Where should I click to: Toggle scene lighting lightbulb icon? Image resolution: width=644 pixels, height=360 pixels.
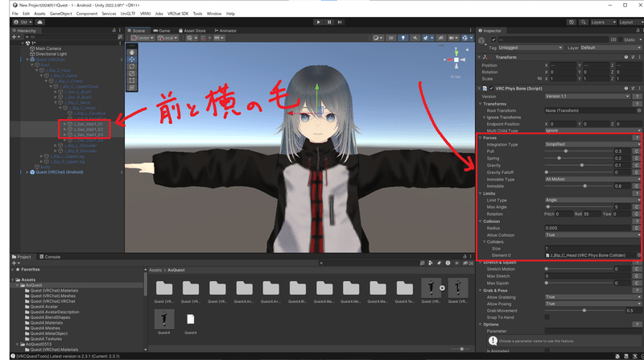403,38
